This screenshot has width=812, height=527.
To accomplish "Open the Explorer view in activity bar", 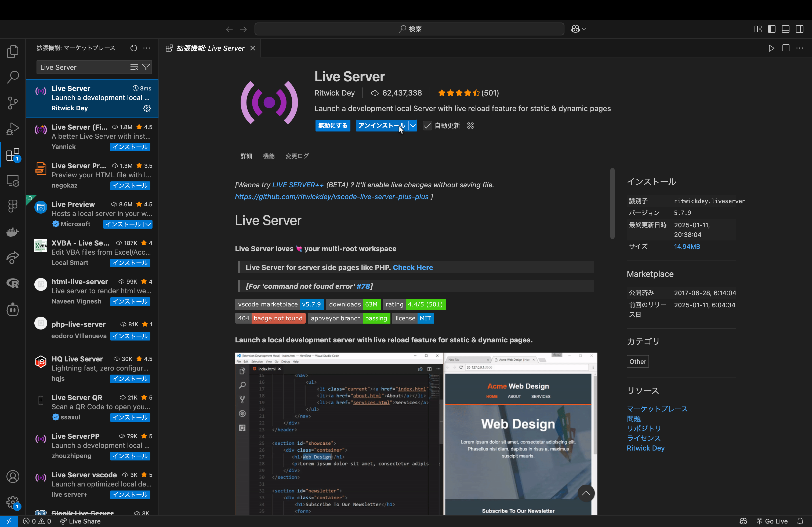I will (x=13, y=51).
